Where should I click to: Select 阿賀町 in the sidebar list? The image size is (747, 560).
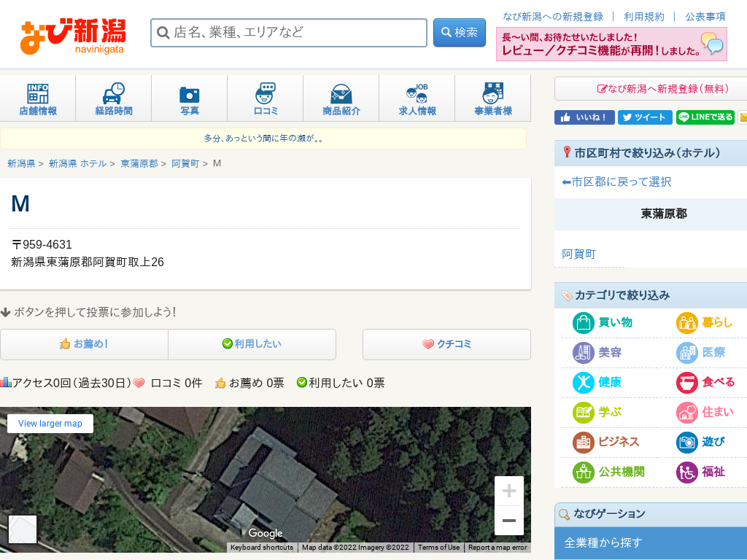coord(578,254)
